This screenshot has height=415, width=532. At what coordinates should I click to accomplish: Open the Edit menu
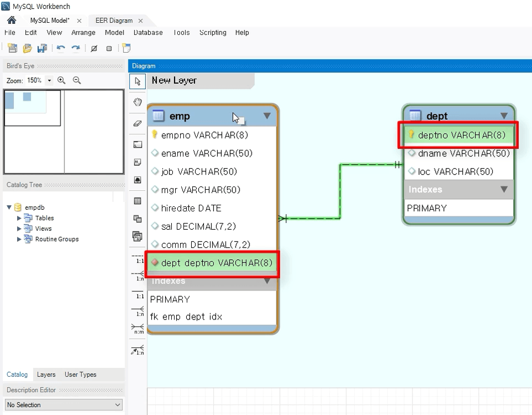click(30, 33)
